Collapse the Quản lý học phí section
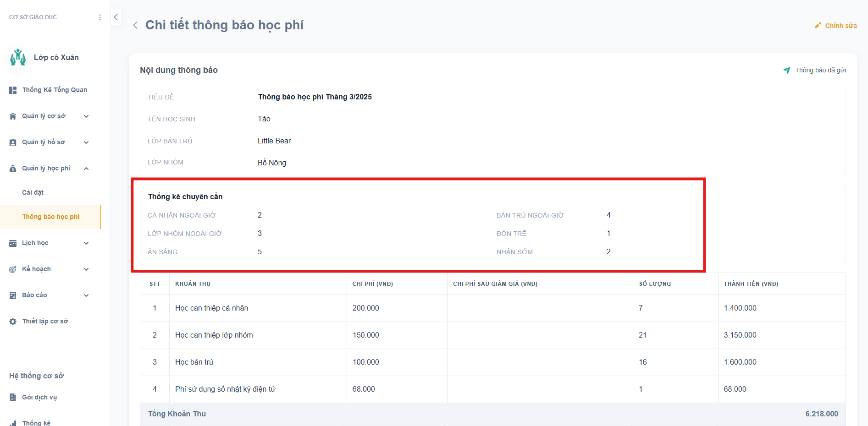 click(86, 169)
